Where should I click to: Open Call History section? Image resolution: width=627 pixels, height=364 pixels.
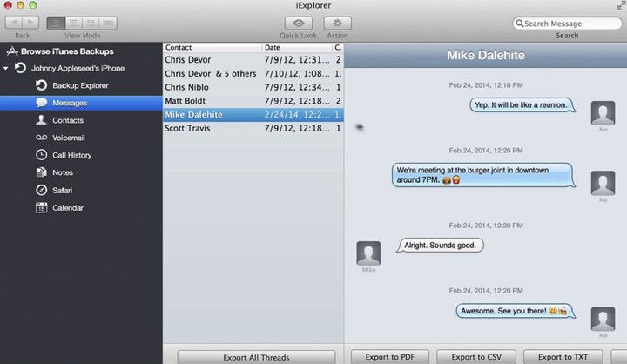coord(71,155)
